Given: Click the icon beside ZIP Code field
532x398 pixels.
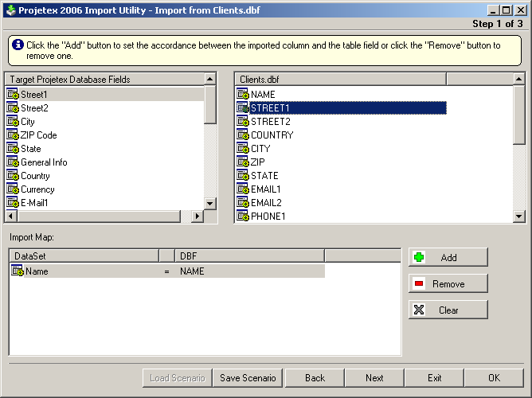Looking at the screenshot, I should pyautogui.click(x=13, y=135).
